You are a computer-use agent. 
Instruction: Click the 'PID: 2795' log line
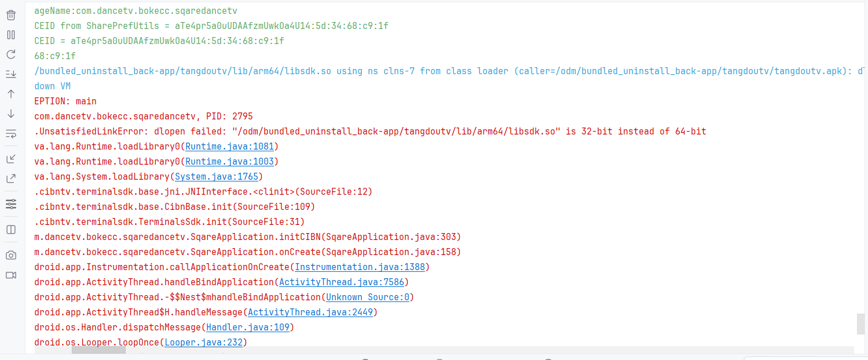(144, 116)
